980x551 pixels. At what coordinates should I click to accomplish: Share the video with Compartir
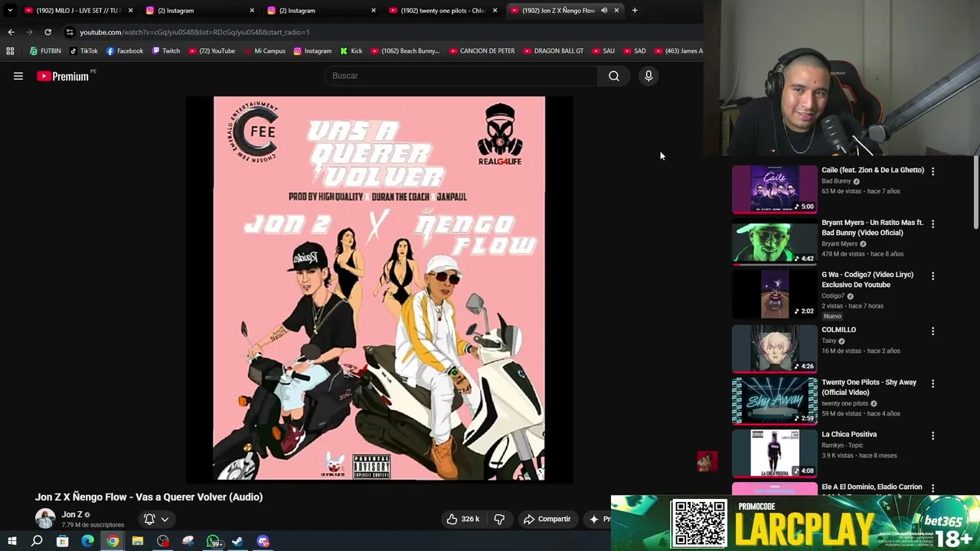[547, 519]
